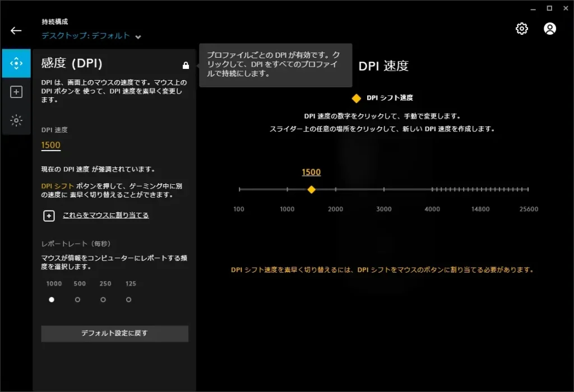The height and width of the screenshot is (392, 574).
Task: Open the デスクトップ: デフォルト profile name
Action: pyautogui.click(x=86, y=35)
